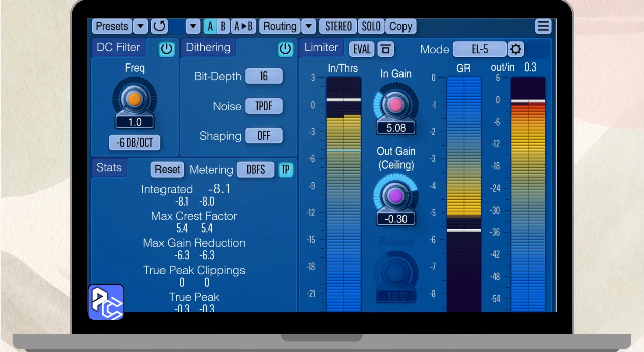The width and height of the screenshot is (644, 352).
Task: Click the DC Filter Freq knob
Action: pos(134,99)
